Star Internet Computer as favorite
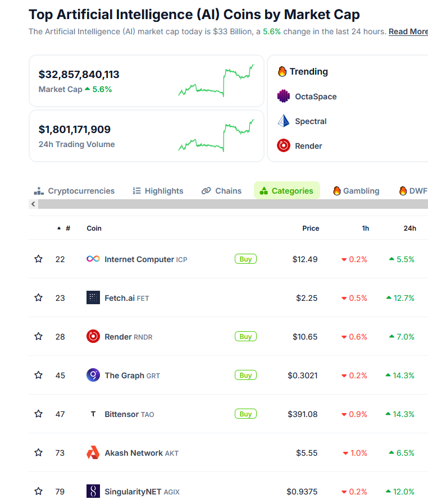 (x=38, y=259)
